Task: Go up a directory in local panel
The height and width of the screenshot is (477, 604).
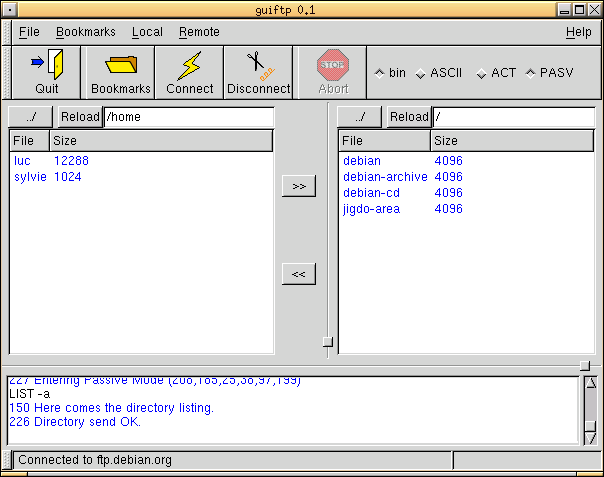Action: click(30, 117)
